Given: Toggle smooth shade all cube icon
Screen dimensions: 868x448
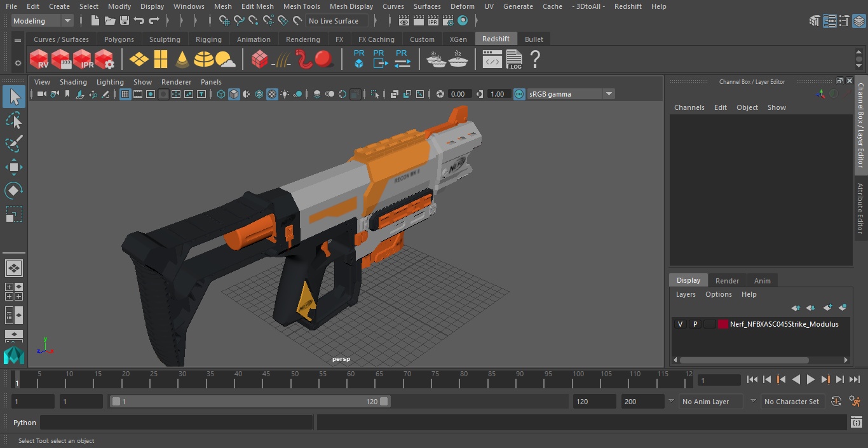Looking at the screenshot, I should [x=234, y=94].
